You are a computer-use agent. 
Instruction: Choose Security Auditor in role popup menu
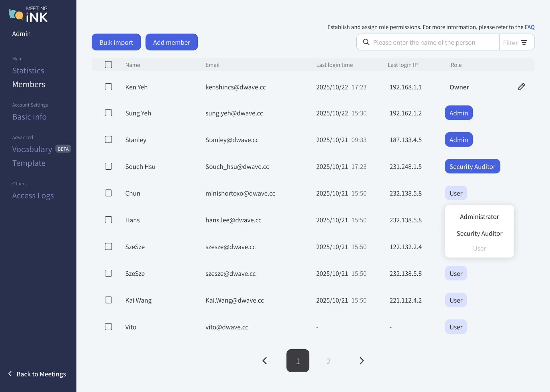tap(479, 234)
